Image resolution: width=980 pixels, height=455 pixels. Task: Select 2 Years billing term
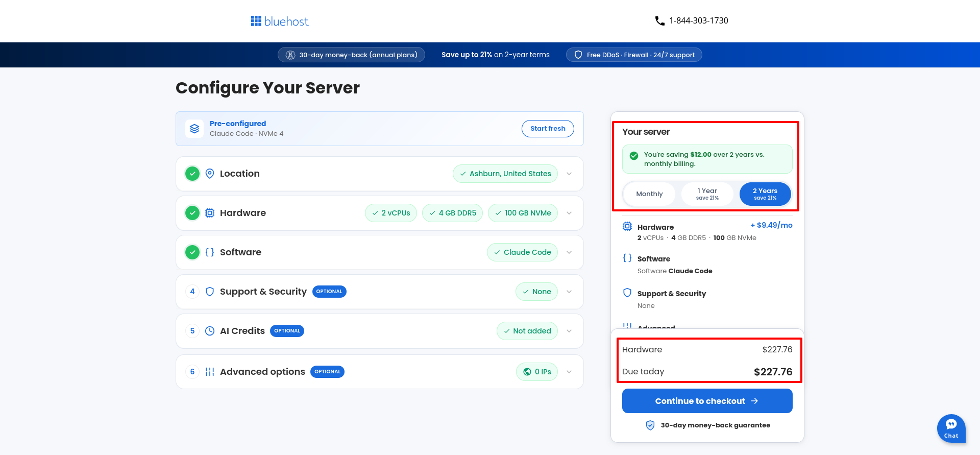click(x=765, y=194)
